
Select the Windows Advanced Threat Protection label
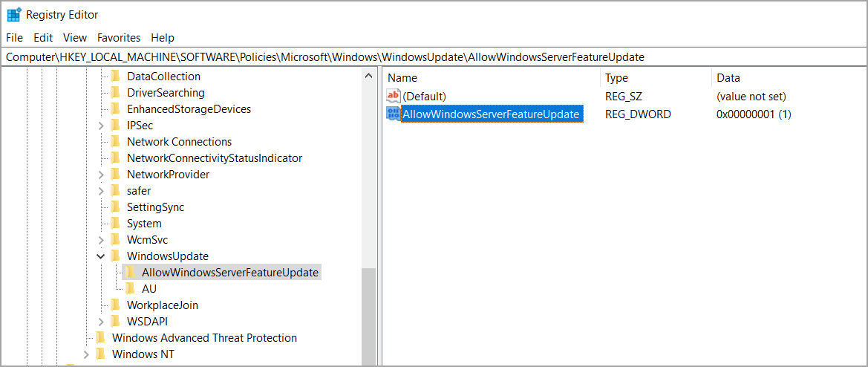(x=204, y=338)
